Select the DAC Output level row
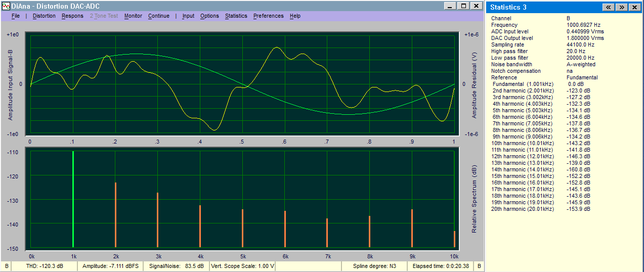Viewport: 644px width, 272px height. [x=549, y=38]
